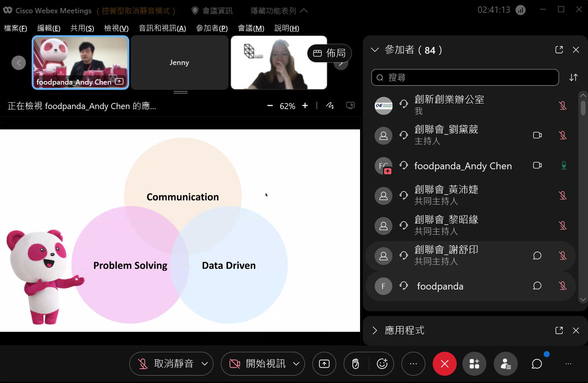Zoom out the shared content
The image size is (588, 383).
[x=270, y=105]
